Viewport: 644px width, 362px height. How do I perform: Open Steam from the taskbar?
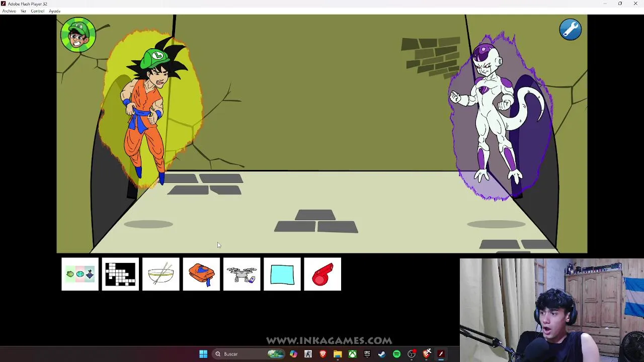tap(382, 354)
